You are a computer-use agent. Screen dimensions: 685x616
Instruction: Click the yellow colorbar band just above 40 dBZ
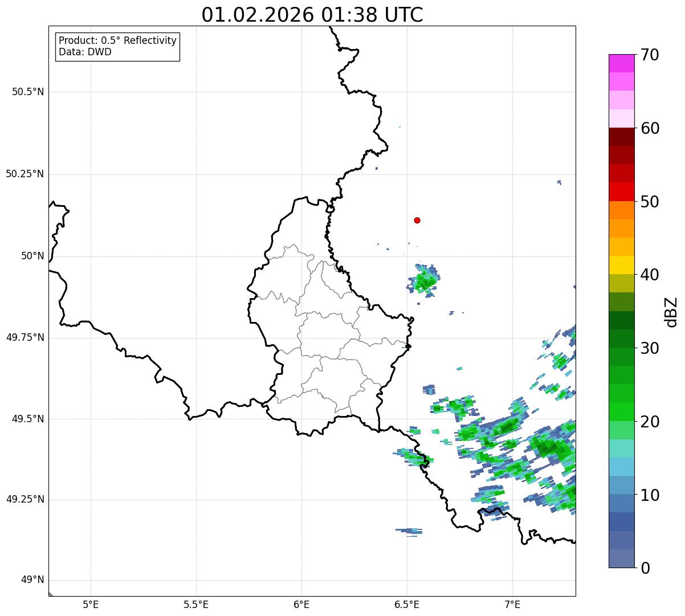coord(621,265)
